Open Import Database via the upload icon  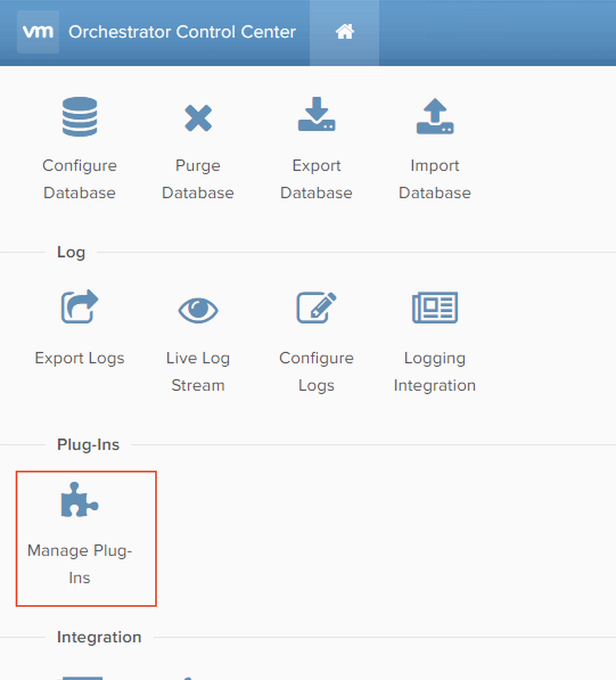[435, 116]
